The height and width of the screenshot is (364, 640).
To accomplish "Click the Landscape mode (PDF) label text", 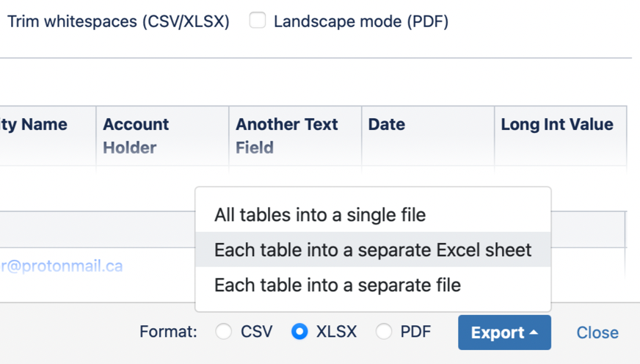I will (361, 21).
